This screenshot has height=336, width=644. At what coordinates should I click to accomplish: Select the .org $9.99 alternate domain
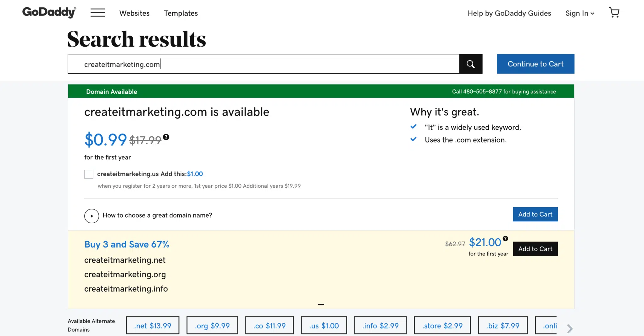coord(212,325)
